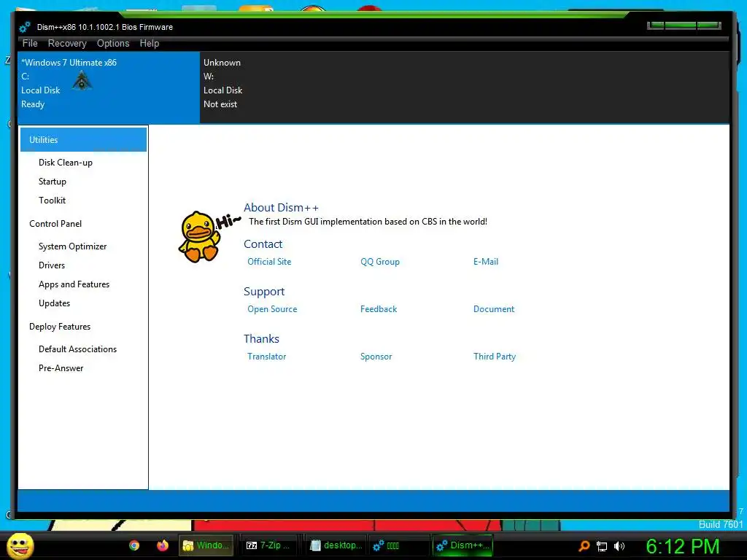Click the Utilities sidebar header

point(83,139)
